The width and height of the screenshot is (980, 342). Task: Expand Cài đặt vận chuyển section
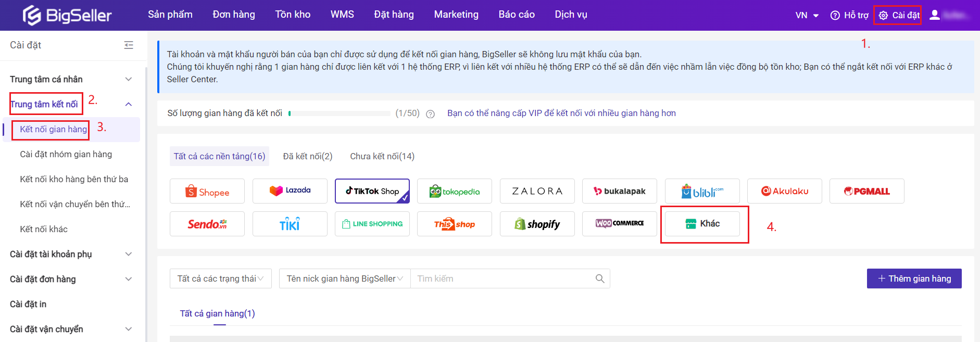coord(129,329)
